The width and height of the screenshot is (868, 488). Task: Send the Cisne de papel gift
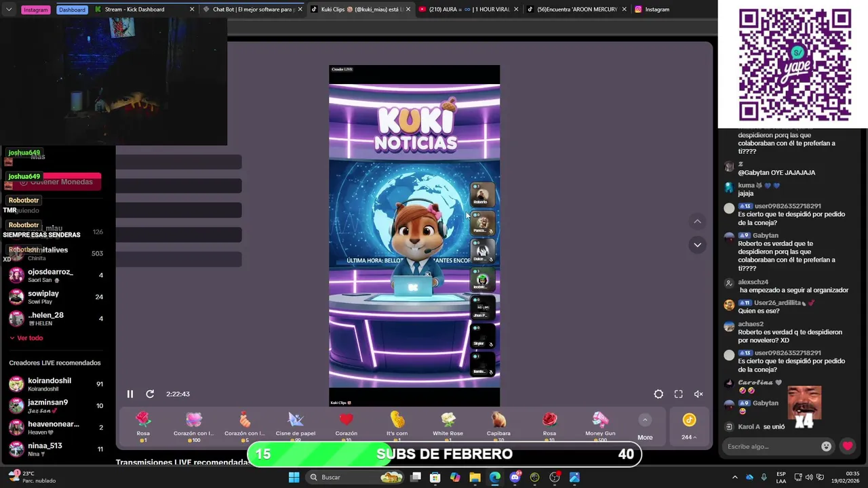(296, 427)
